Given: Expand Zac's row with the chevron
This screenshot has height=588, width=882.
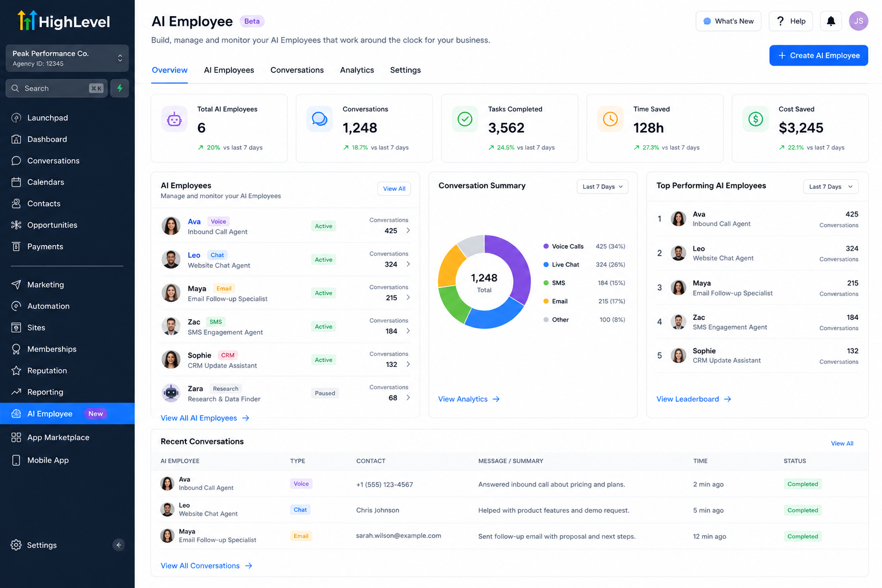Looking at the screenshot, I should tap(408, 331).
